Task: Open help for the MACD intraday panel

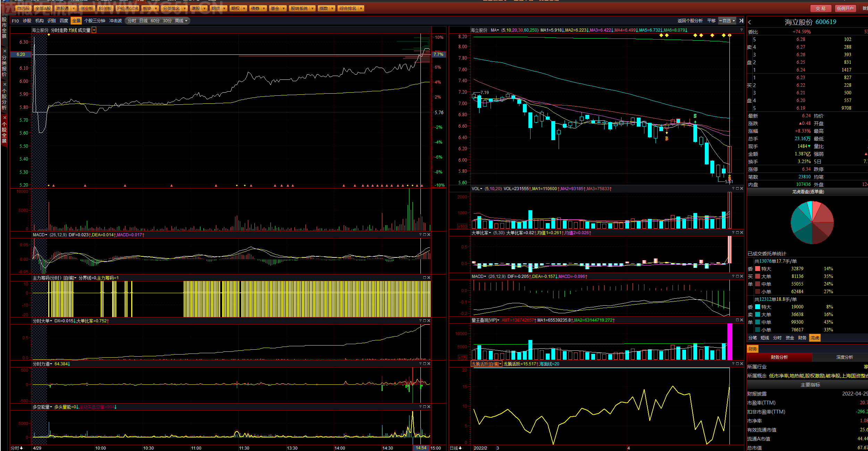Action: tap(420, 235)
